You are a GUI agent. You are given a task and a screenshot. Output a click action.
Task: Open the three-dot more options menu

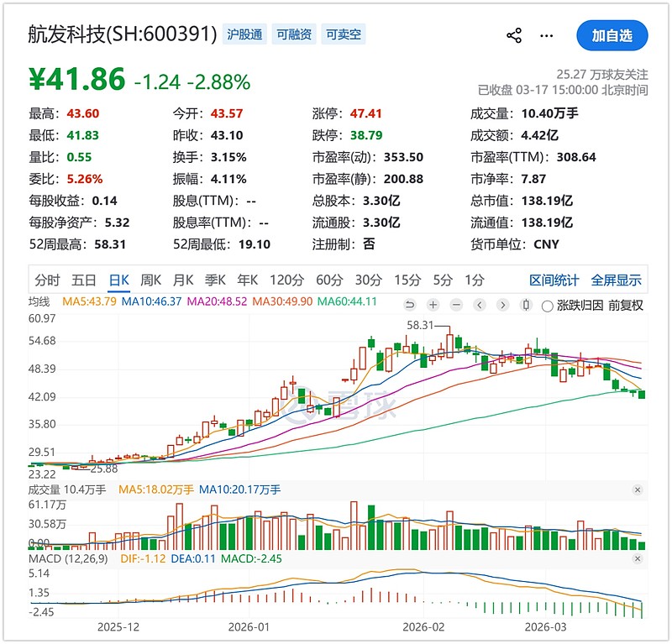pyautogui.click(x=546, y=36)
